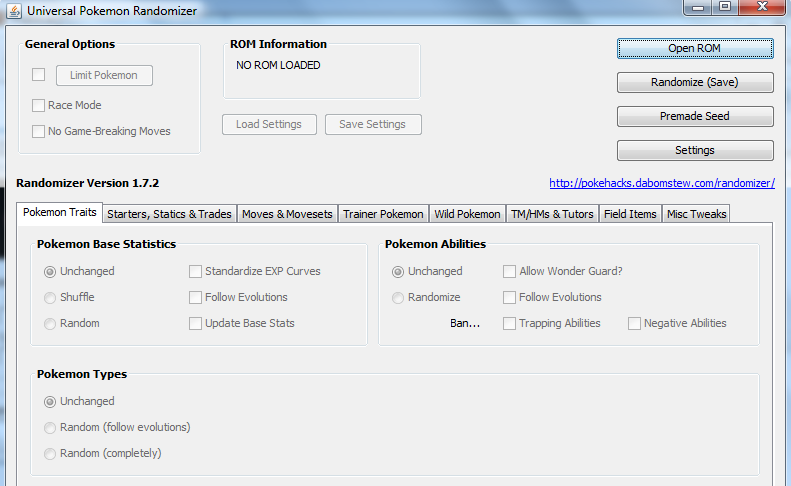Toggle the No Game-Breaking Moves checkbox
The width and height of the screenshot is (791, 486).
(39, 131)
